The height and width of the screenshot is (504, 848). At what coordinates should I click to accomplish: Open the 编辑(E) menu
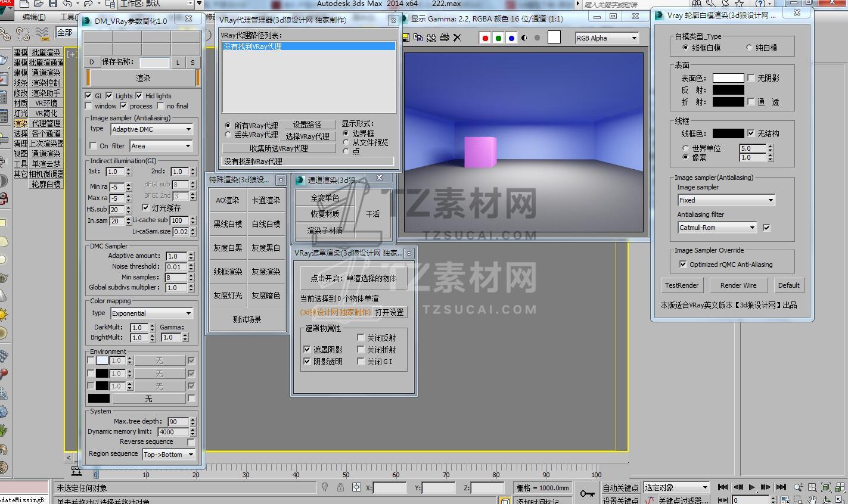coord(34,17)
